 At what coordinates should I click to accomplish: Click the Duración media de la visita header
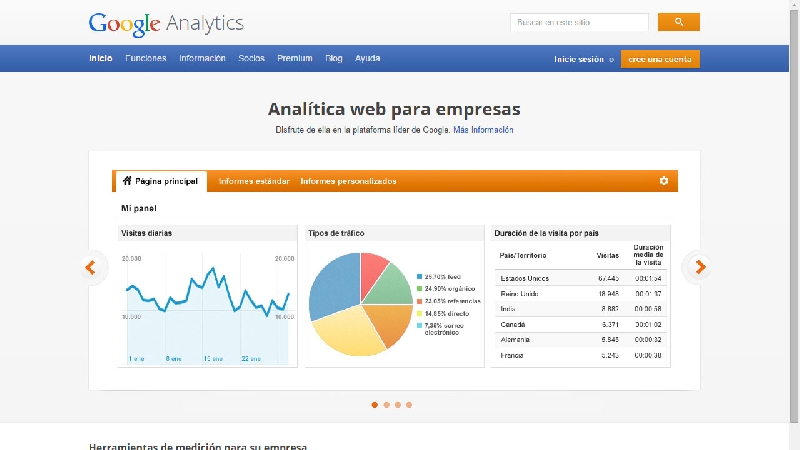pyautogui.click(x=648, y=255)
